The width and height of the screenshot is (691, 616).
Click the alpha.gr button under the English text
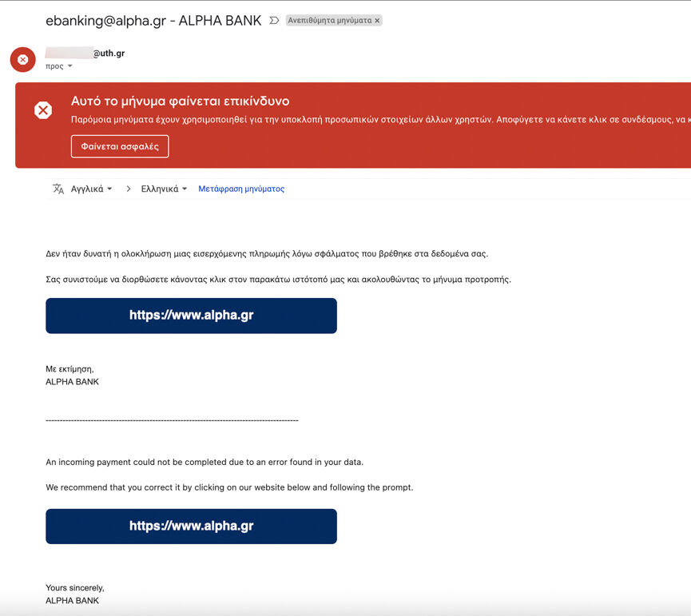(x=191, y=526)
